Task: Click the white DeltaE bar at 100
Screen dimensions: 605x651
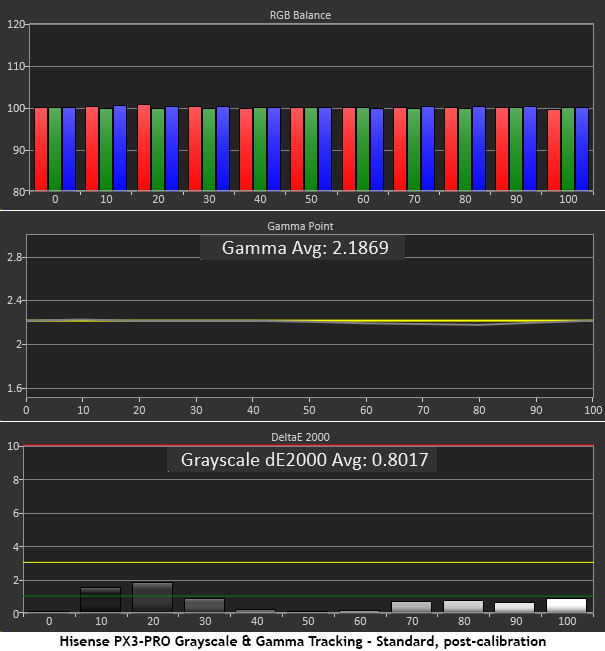Action: 566,605
